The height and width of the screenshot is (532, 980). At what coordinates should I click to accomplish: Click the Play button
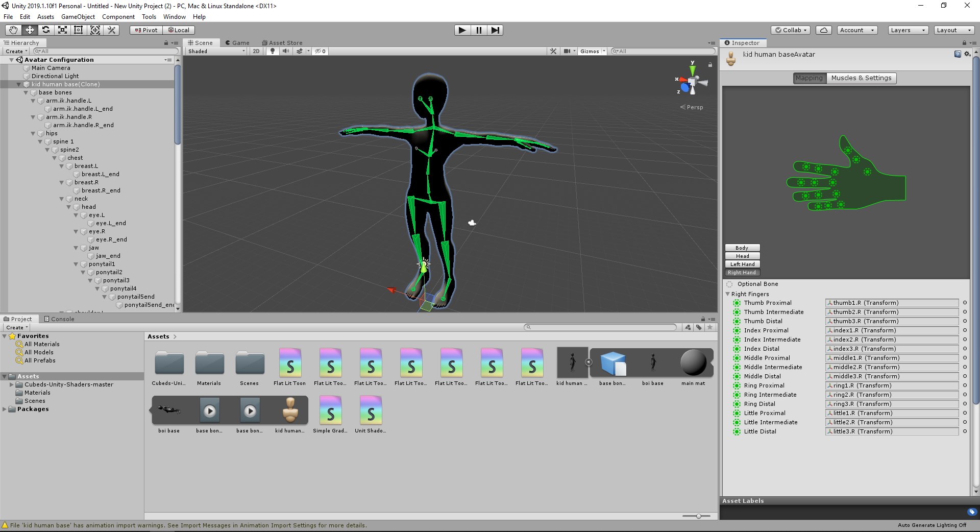(x=462, y=30)
